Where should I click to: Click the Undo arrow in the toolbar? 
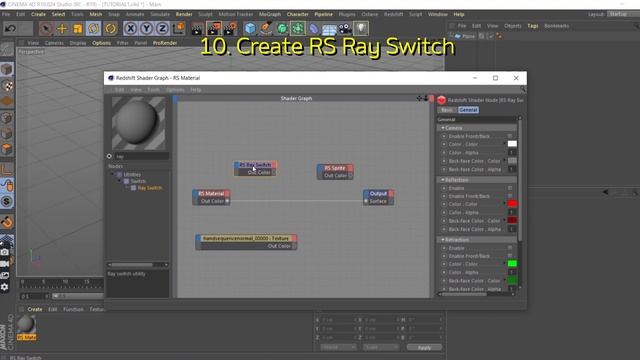10,29
